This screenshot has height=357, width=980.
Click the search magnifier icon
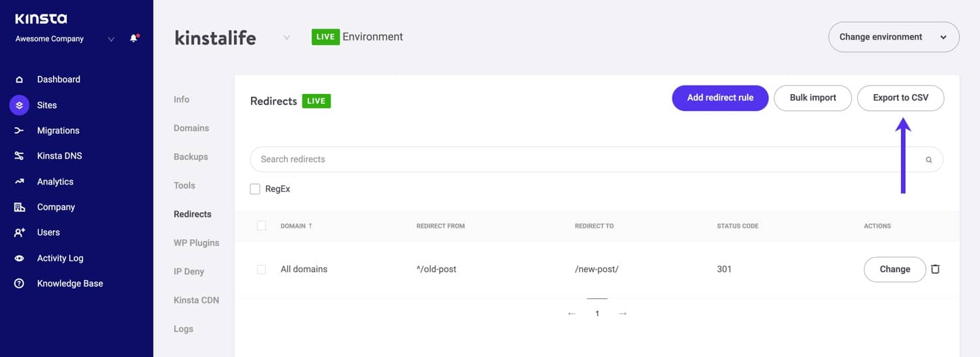(x=928, y=159)
